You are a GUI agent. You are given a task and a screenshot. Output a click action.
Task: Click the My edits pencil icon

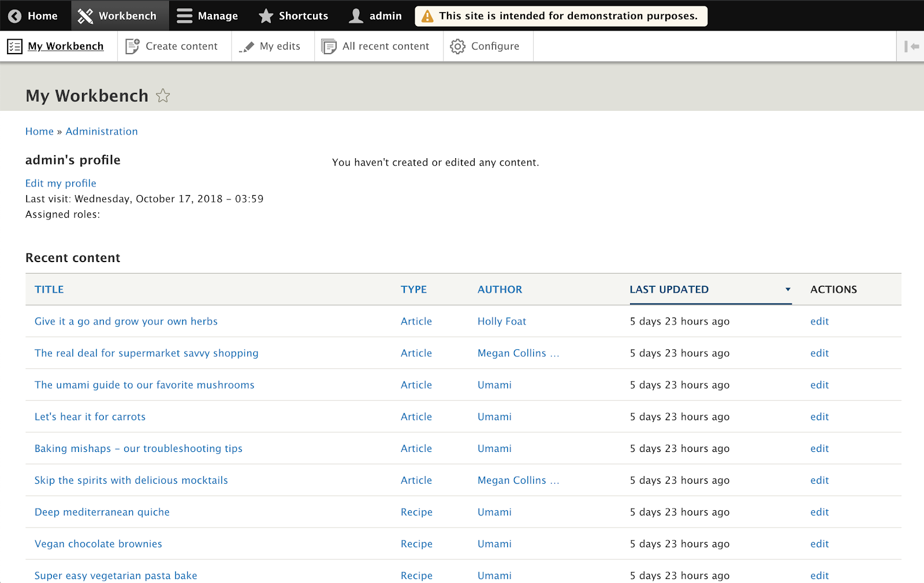click(247, 47)
